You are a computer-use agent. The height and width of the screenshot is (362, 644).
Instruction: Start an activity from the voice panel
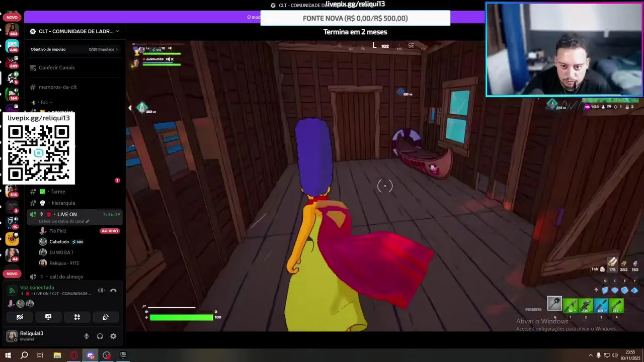77,317
